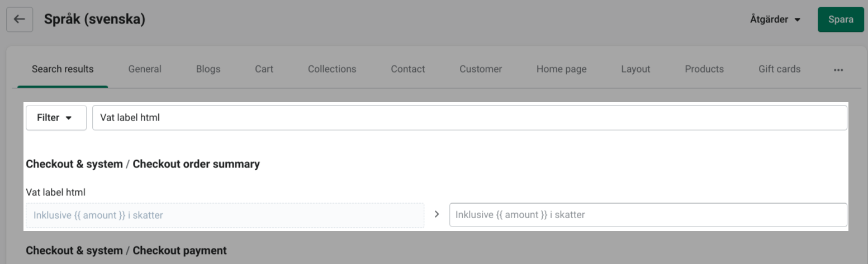Click the back arrow button
This screenshot has height=264, width=868.
(20, 20)
